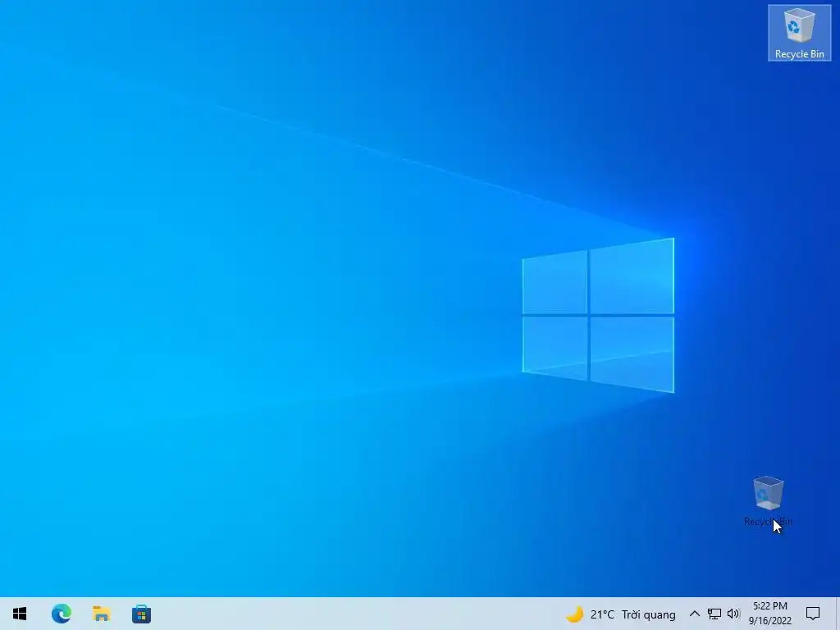Open Microsoft Store from the taskbar

[141, 614]
